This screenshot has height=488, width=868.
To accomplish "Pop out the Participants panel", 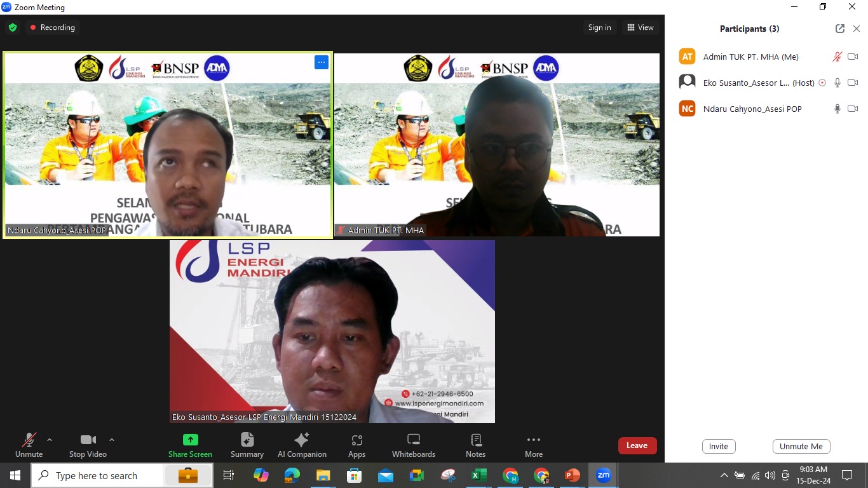I will pos(840,29).
